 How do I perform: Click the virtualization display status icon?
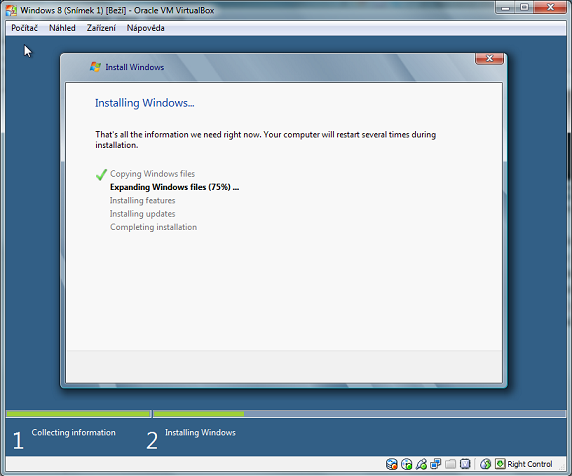coord(465,464)
